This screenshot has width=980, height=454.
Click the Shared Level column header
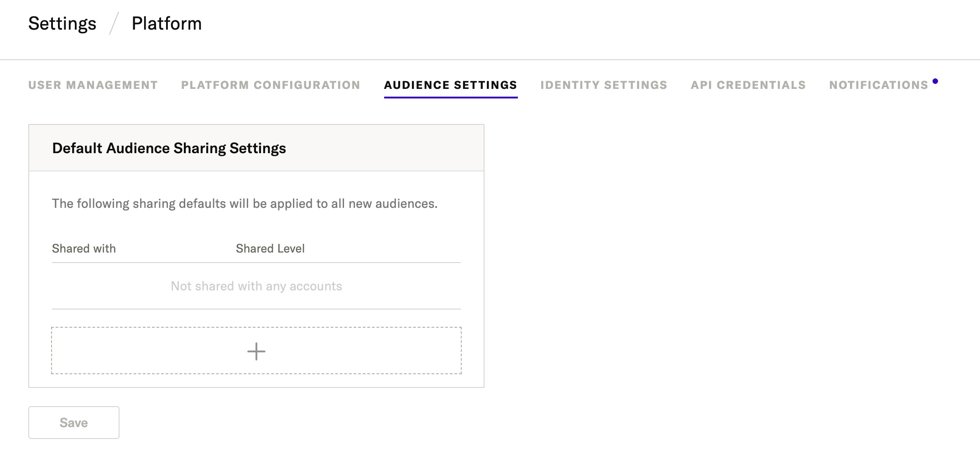[270, 248]
